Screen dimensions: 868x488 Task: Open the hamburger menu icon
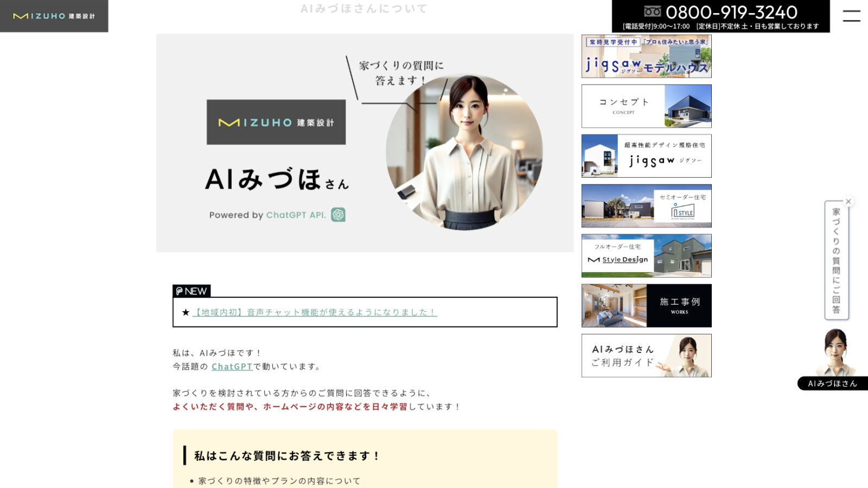tap(851, 16)
